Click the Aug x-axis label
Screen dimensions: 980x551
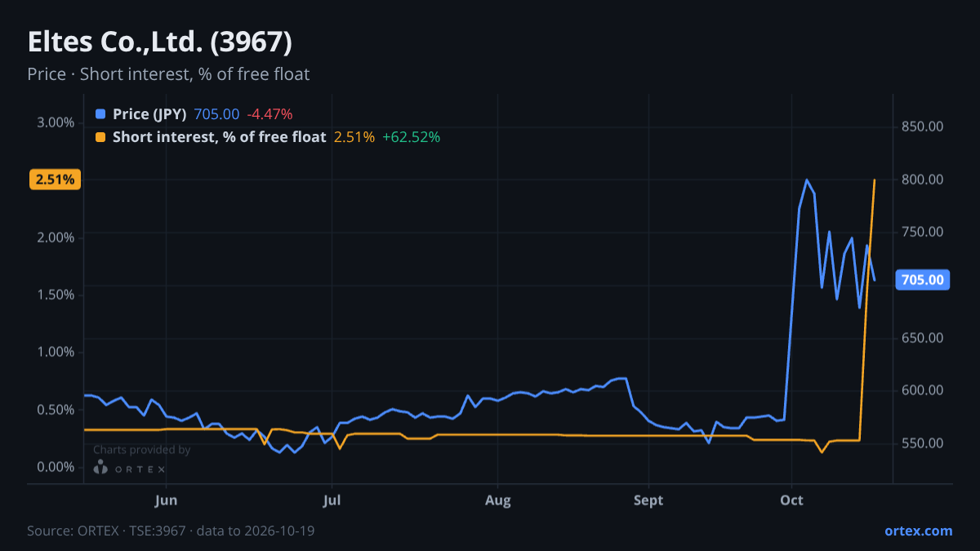(x=497, y=500)
